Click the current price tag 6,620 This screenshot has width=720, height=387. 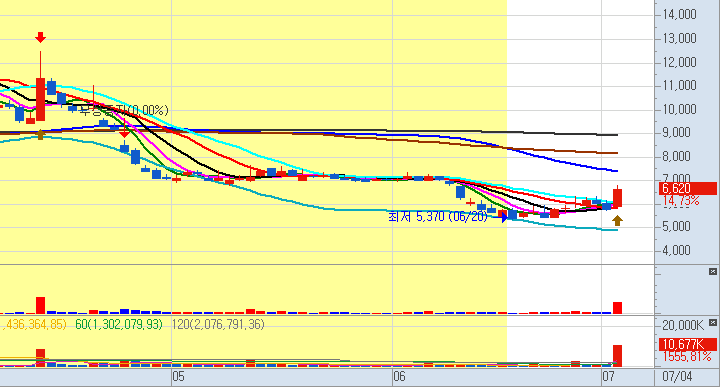click(687, 188)
